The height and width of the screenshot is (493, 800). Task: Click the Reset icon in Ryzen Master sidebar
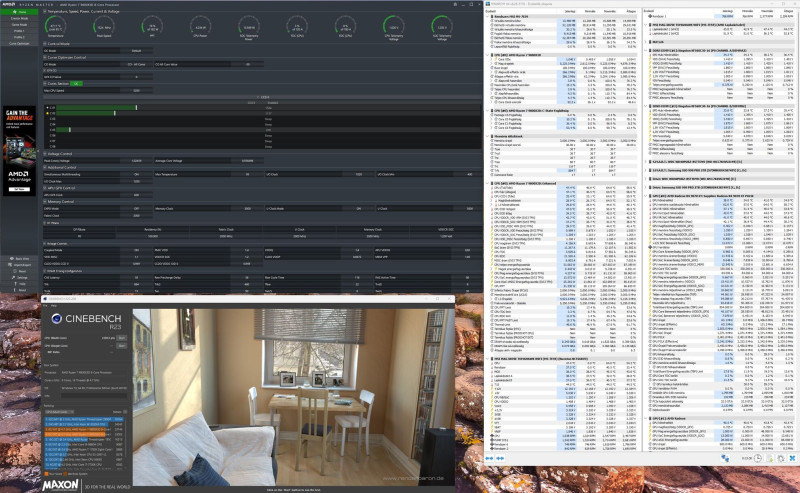coord(13,271)
